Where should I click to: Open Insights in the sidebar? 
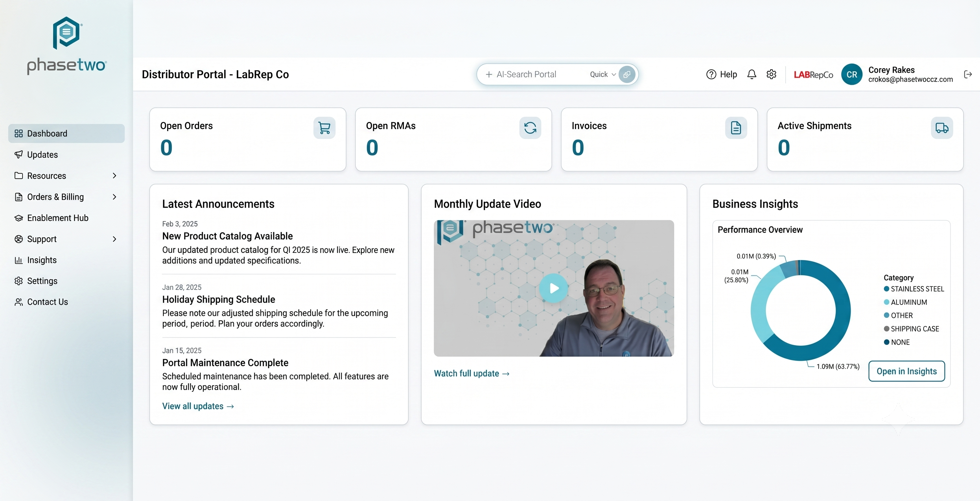click(x=66, y=260)
